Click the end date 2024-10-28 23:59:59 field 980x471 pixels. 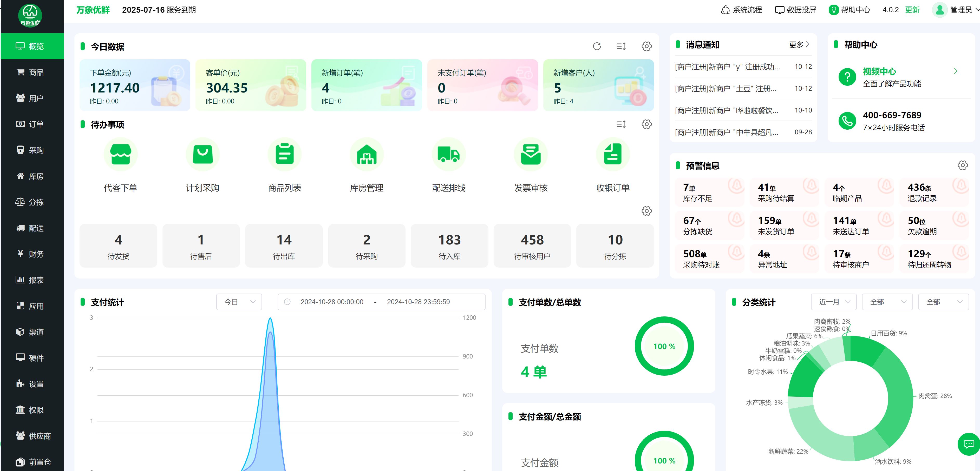(418, 302)
